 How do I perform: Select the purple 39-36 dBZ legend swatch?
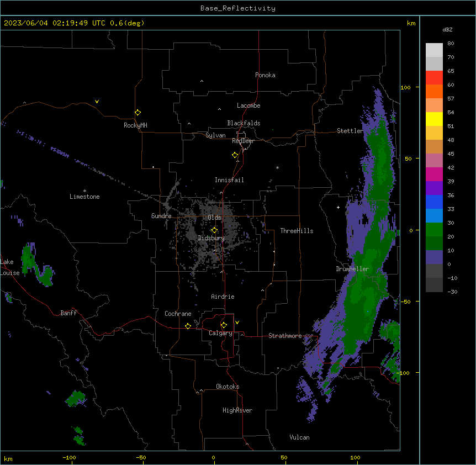pyautogui.click(x=434, y=188)
